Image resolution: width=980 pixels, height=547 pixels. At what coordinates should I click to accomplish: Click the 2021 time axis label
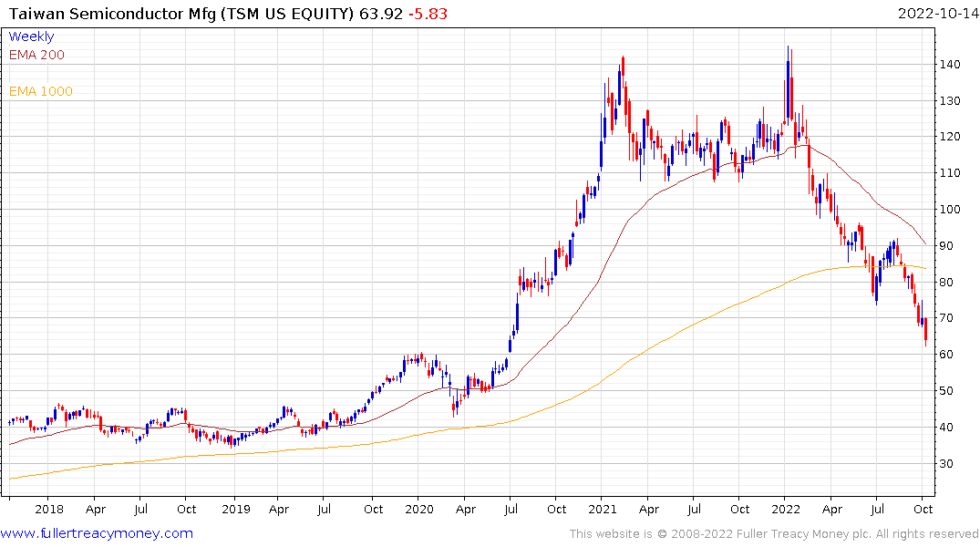click(603, 509)
